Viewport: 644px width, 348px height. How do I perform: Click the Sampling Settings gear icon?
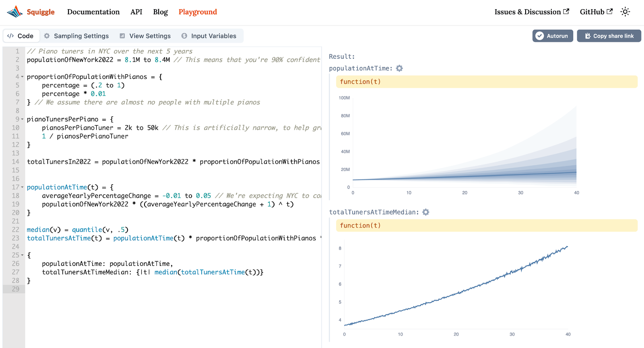tap(47, 36)
